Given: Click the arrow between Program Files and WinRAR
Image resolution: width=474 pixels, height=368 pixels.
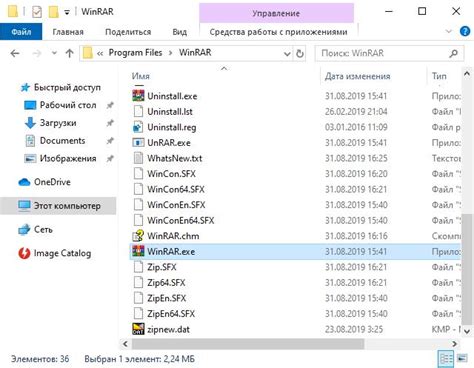Looking at the screenshot, I should click(171, 53).
